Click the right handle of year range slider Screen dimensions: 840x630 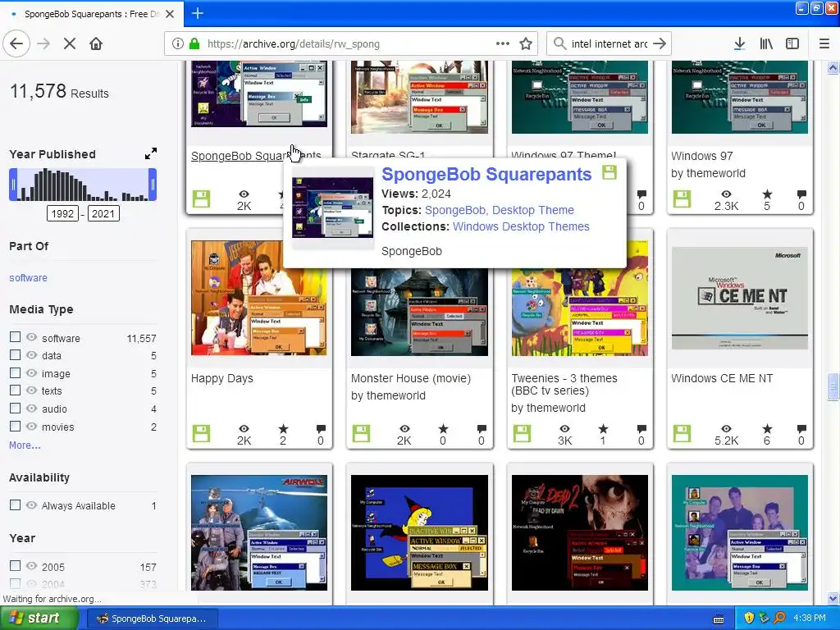point(153,185)
